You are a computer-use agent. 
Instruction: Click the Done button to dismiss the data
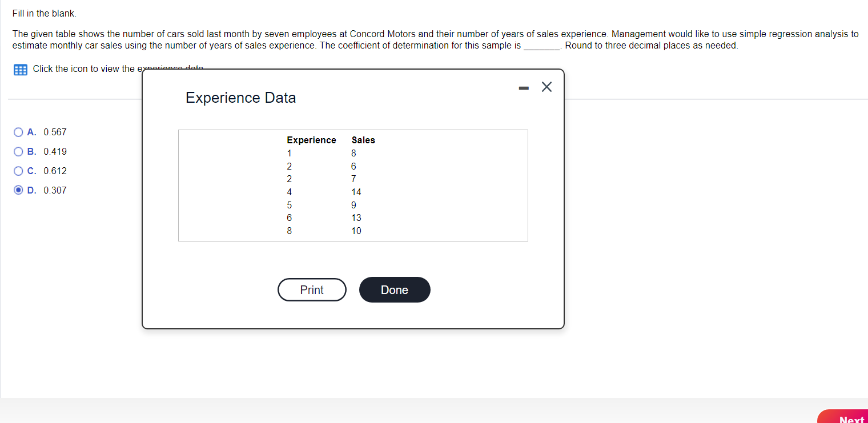coord(394,289)
